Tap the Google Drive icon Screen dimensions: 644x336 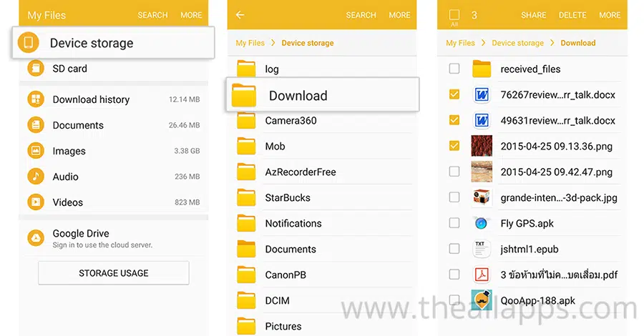coord(35,238)
